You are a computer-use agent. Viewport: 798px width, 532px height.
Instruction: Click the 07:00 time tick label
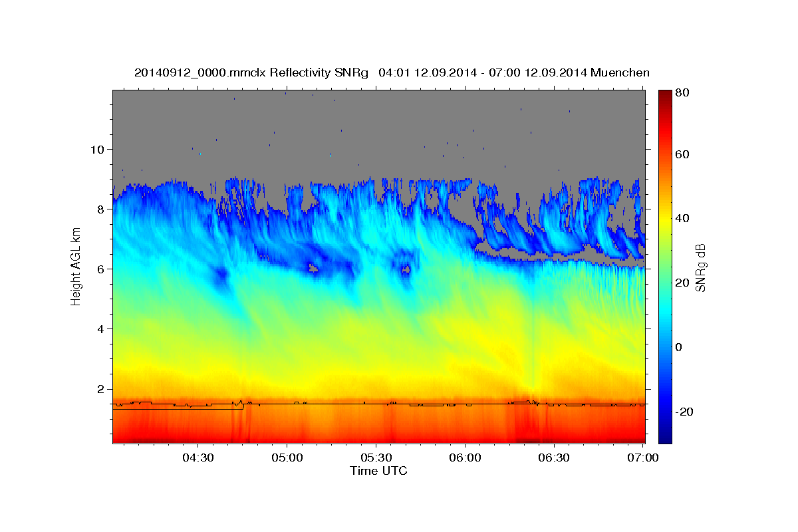point(643,458)
